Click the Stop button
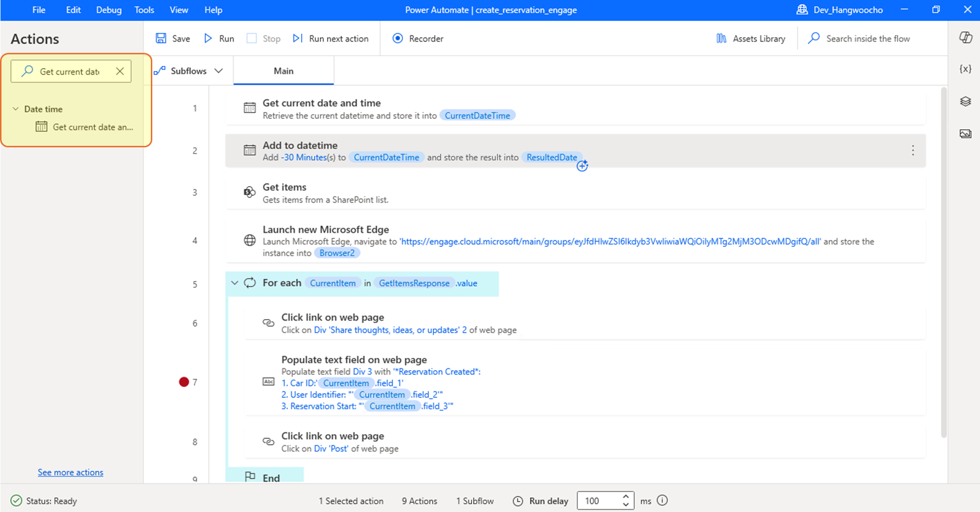Image resolution: width=980 pixels, height=512 pixels. point(263,38)
